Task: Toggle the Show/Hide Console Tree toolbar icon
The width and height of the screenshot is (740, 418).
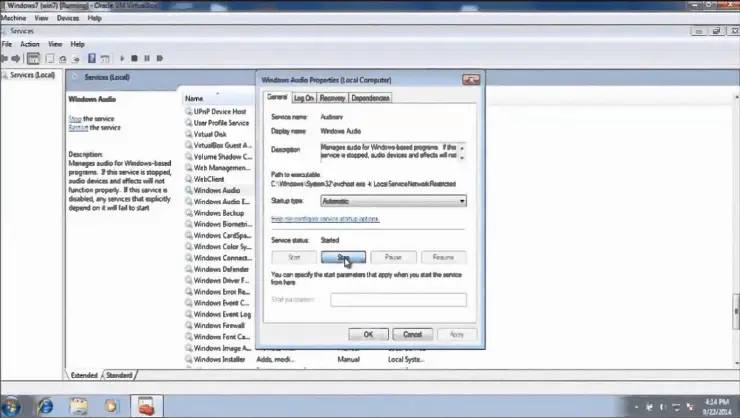Action: (x=33, y=59)
